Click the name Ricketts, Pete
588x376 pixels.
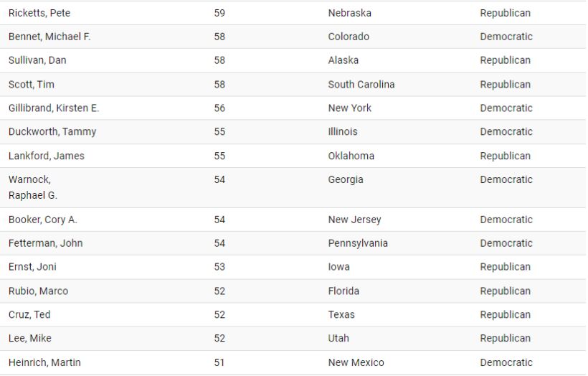point(39,13)
